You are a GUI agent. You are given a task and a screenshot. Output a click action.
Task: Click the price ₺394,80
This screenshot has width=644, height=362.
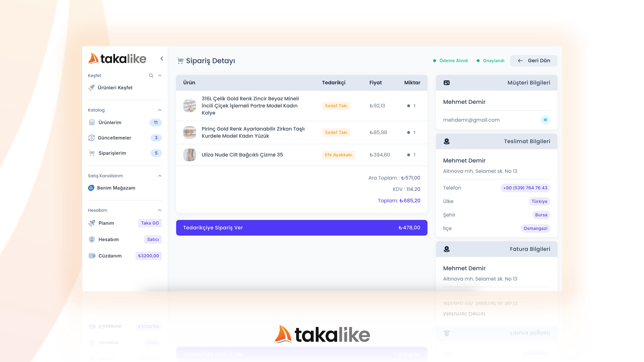pos(380,155)
